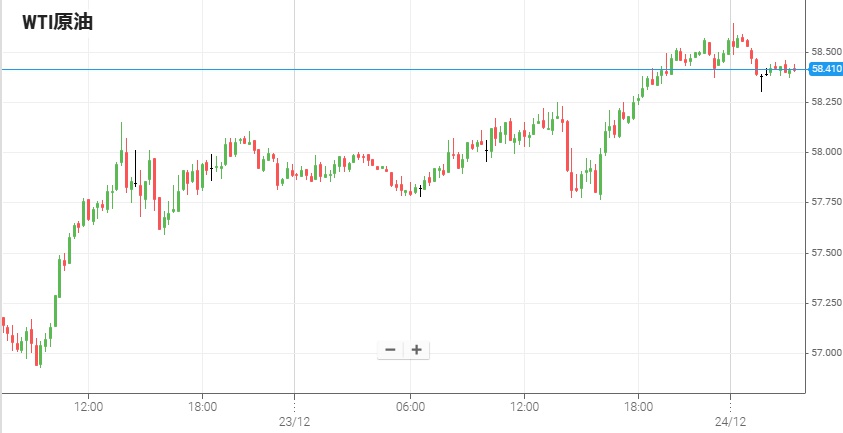The height and width of the screenshot is (433, 843).
Task: Select the 57.500 price scale label
Action: [825, 252]
